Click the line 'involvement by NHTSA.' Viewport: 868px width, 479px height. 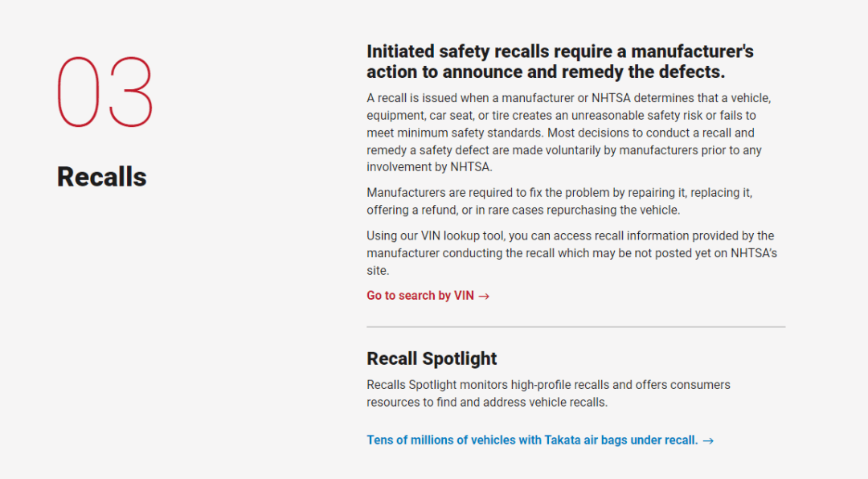(x=429, y=167)
